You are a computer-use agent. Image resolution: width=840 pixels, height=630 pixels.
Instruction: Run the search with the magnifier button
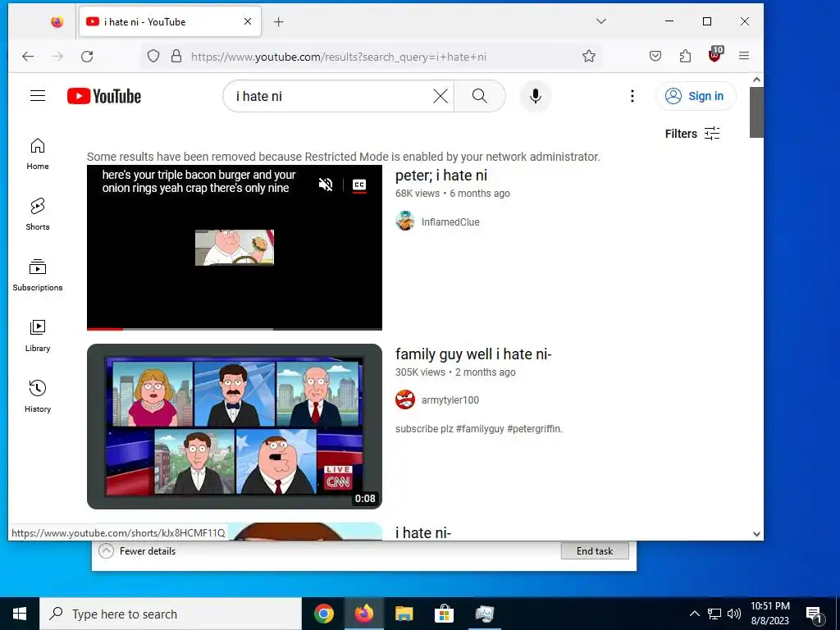click(x=479, y=96)
